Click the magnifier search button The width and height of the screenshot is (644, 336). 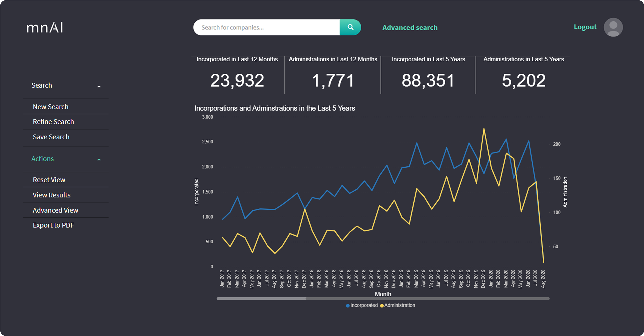click(x=350, y=27)
